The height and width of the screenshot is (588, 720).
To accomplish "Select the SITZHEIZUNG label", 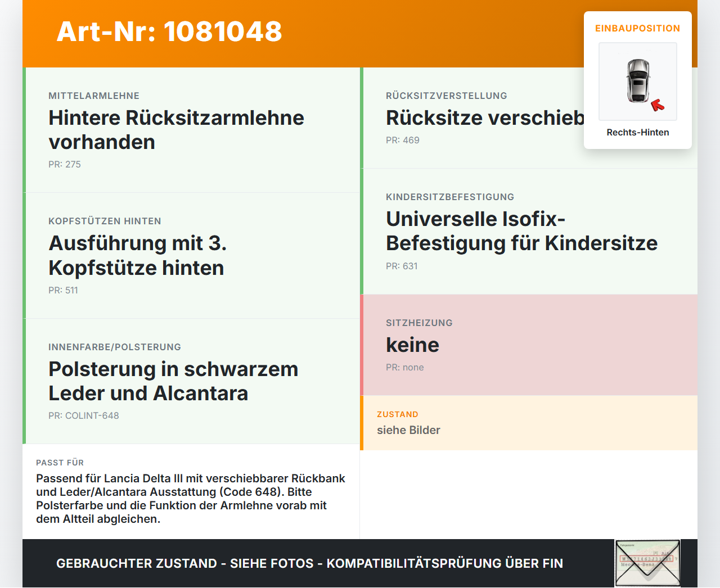I will click(419, 323).
